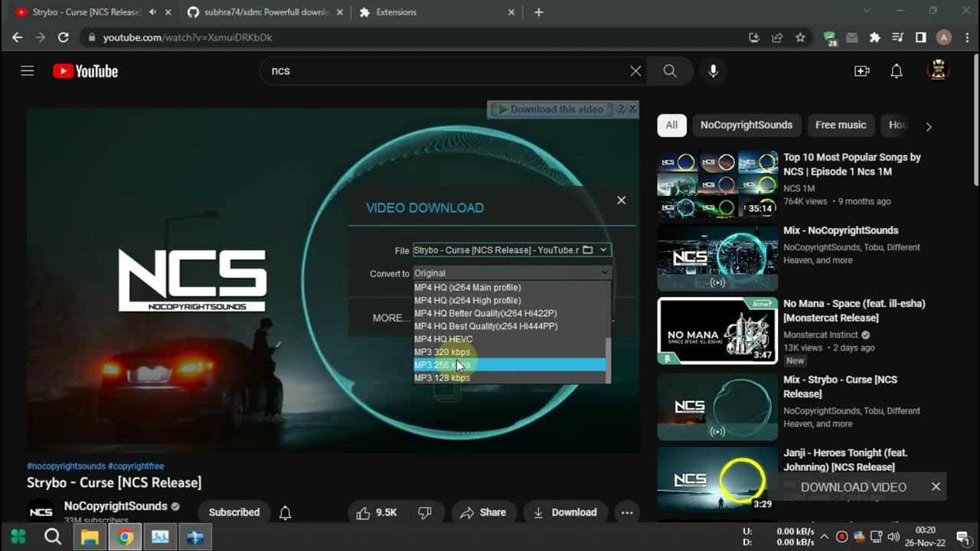Like the video with thumbs up
980x551 pixels.
click(x=377, y=513)
